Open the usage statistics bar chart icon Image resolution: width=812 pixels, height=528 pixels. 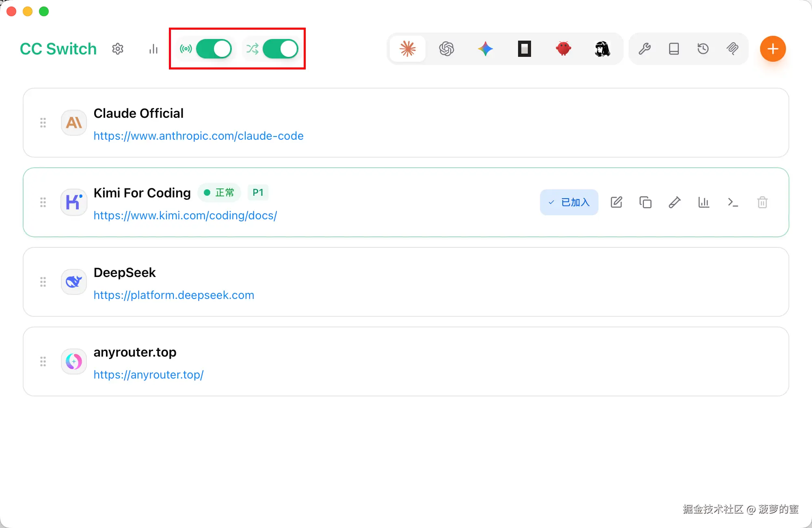(153, 49)
